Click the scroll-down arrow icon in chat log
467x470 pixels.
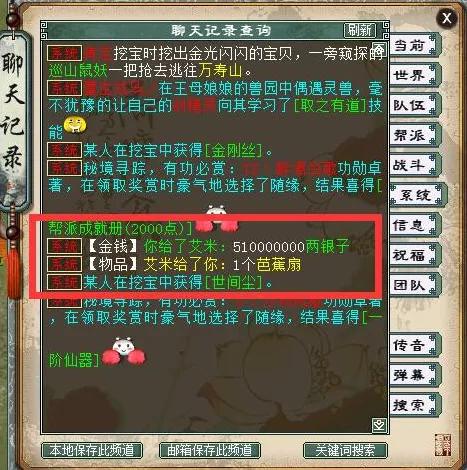click(x=379, y=425)
